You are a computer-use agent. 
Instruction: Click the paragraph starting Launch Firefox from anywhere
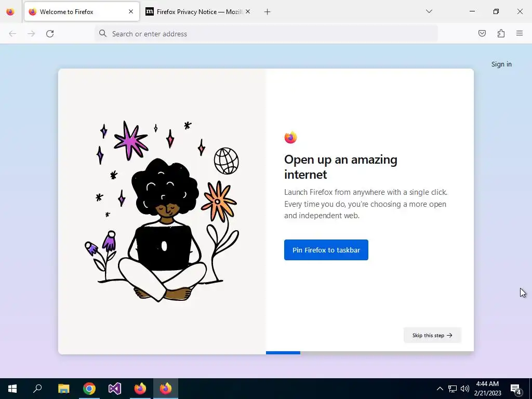click(366, 204)
